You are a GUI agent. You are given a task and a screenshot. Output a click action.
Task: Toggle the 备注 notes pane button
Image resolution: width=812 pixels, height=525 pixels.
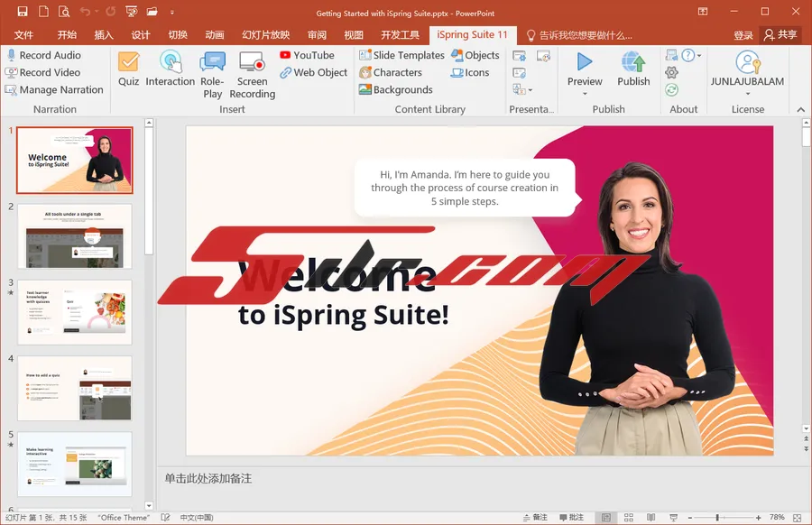tap(535, 517)
